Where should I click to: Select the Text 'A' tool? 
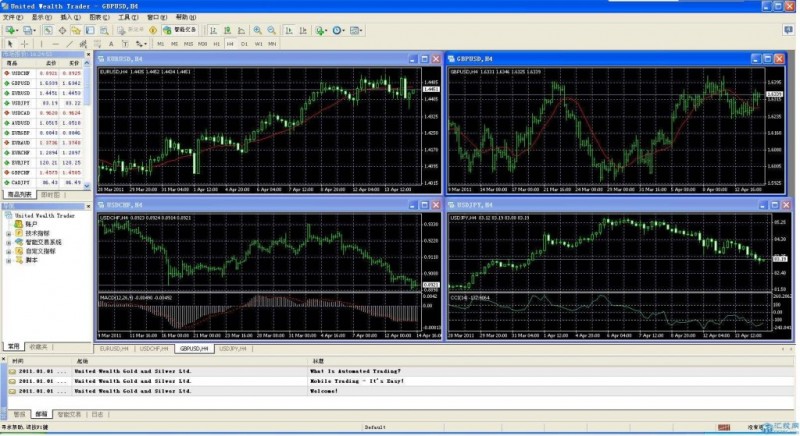111,44
